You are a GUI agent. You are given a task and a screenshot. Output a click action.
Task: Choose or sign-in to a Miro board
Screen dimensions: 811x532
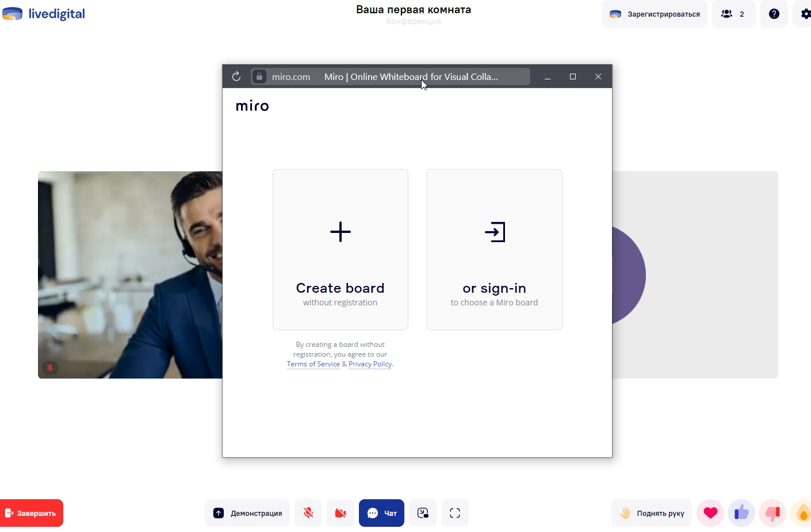click(x=495, y=250)
